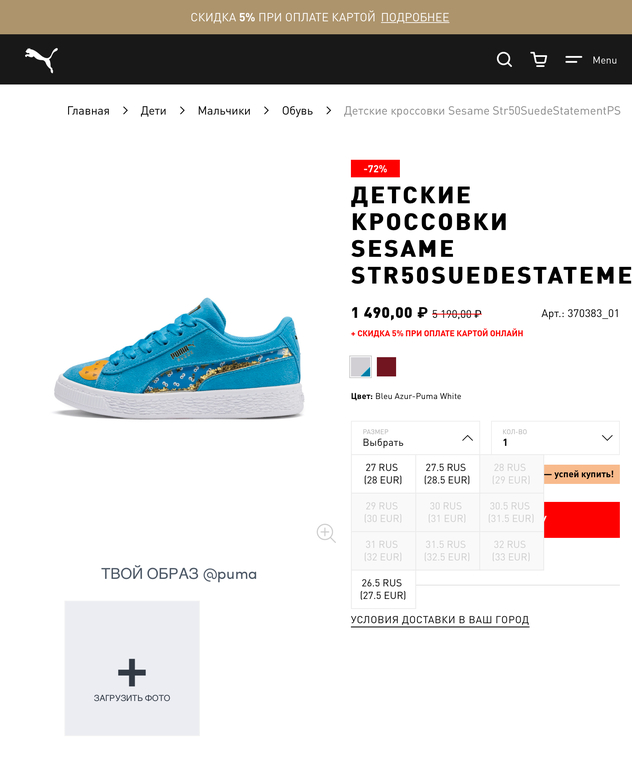
Task: Expand the Кол-во quantity dropdown
Action: pos(555,438)
